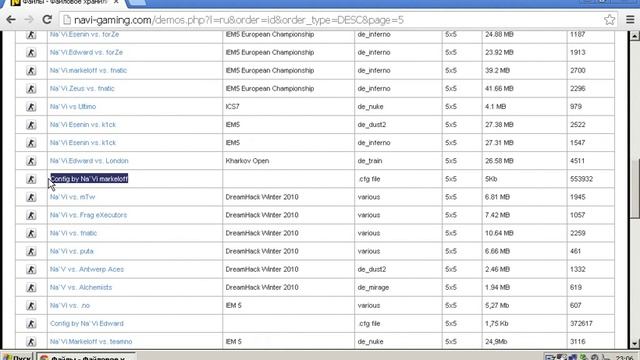Open the Na'Vi.markeloff vs. fnatic link
Viewport: 640px width, 360px height.
click(88, 70)
